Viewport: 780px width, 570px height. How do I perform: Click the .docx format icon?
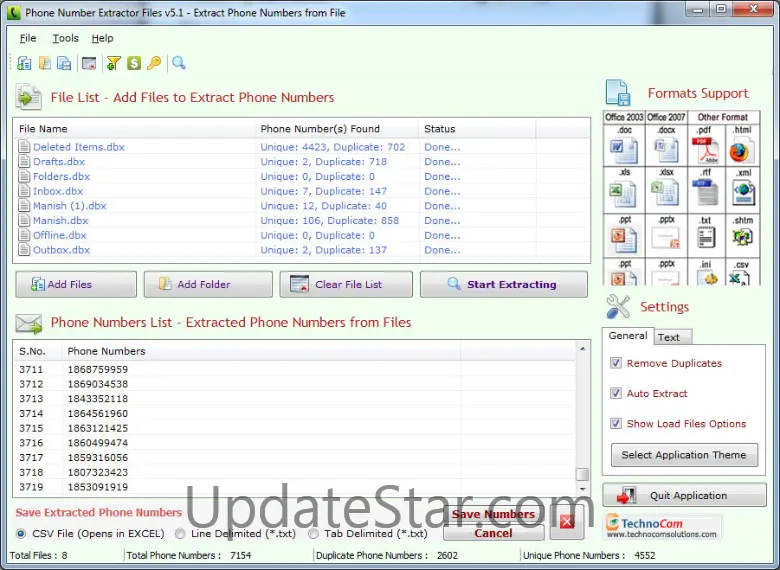666,151
